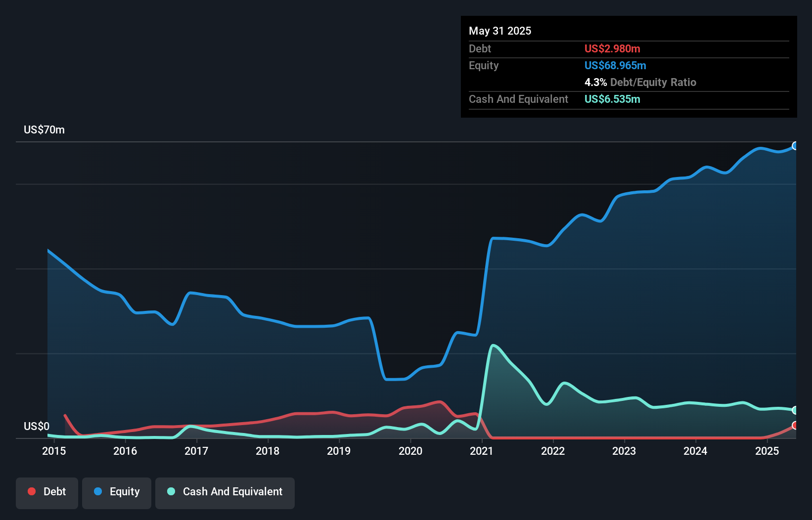Click the 2020 x-axis label
Screen dimensions: 812x520
pos(410,451)
